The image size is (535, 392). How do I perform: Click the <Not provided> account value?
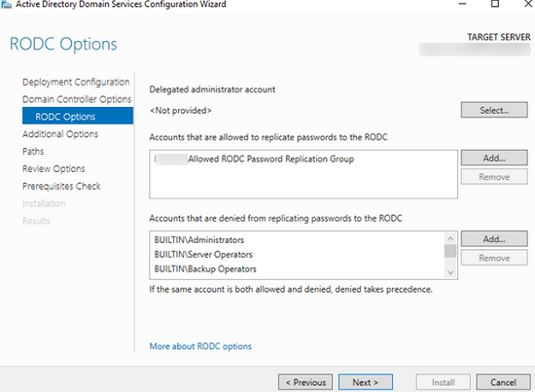[x=181, y=111]
